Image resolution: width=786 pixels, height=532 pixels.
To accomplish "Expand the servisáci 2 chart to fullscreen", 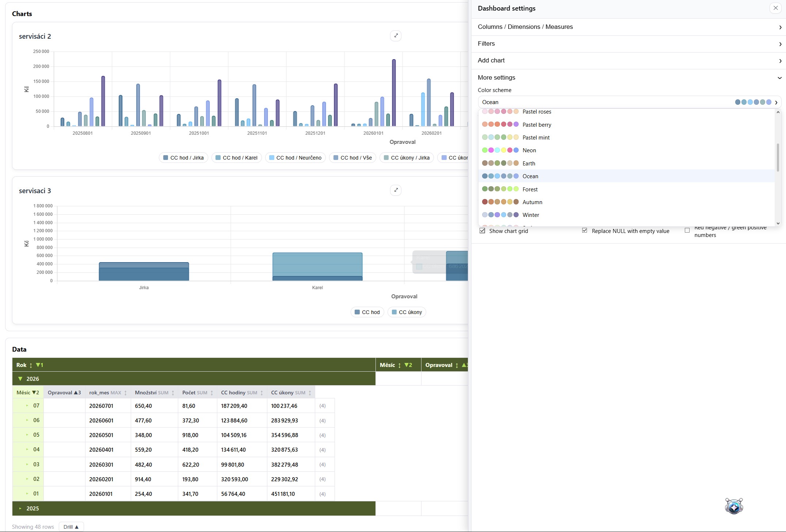I will tap(396, 36).
